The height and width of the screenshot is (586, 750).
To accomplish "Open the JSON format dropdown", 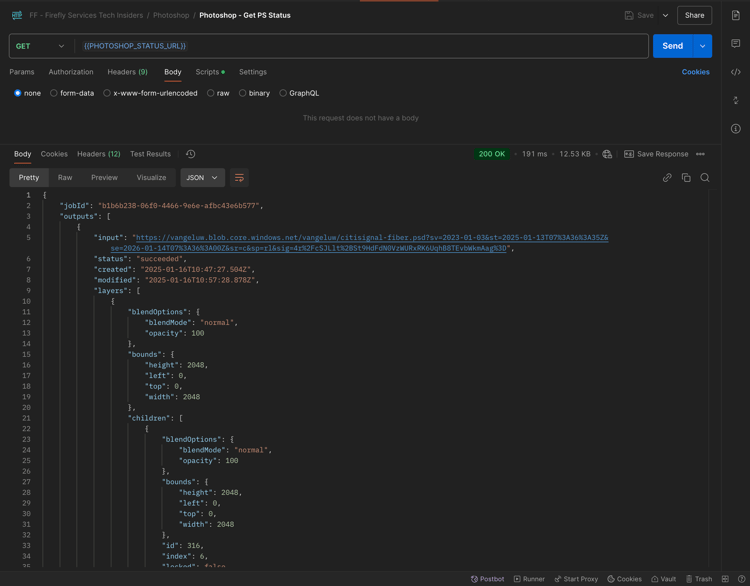I will (202, 177).
